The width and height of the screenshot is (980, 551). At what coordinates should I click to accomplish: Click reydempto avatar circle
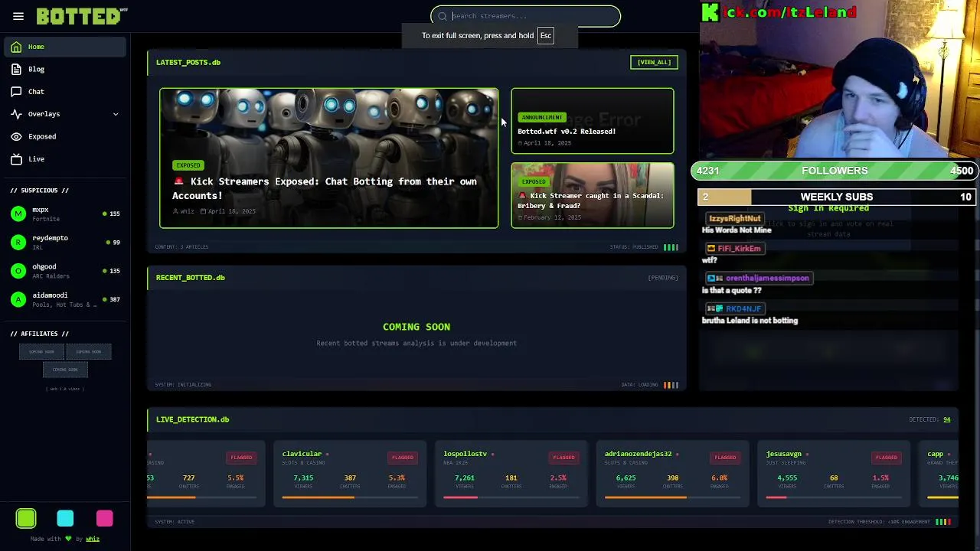[x=18, y=242]
